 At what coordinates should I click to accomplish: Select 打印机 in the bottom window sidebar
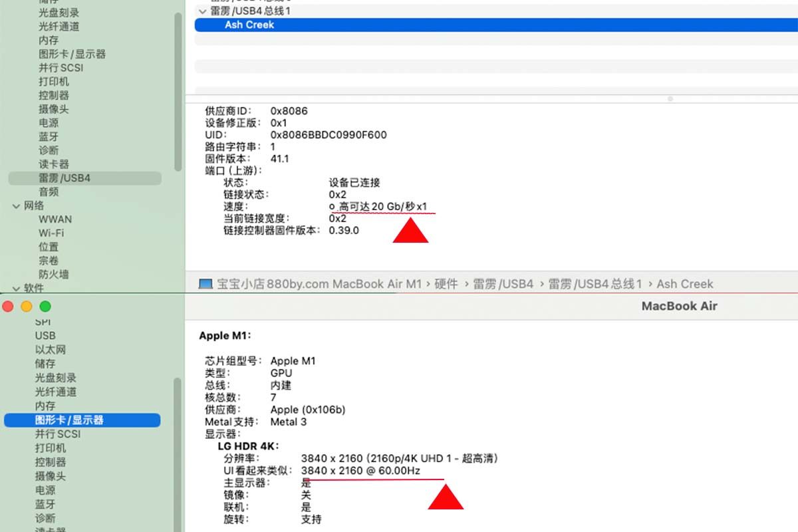tap(51, 448)
